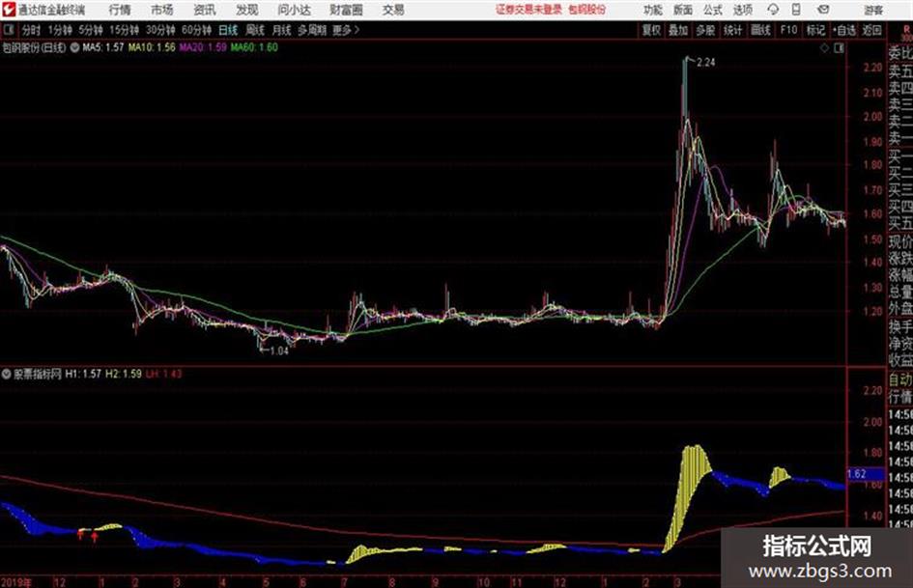The width and height of the screenshot is (913, 588).
Task: Open the mail envelope icon
Action: coord(823,10)
